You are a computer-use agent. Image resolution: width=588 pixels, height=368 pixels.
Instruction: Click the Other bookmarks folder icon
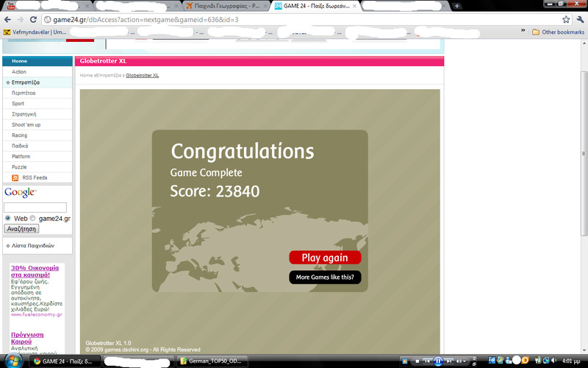tap(535, 32)
